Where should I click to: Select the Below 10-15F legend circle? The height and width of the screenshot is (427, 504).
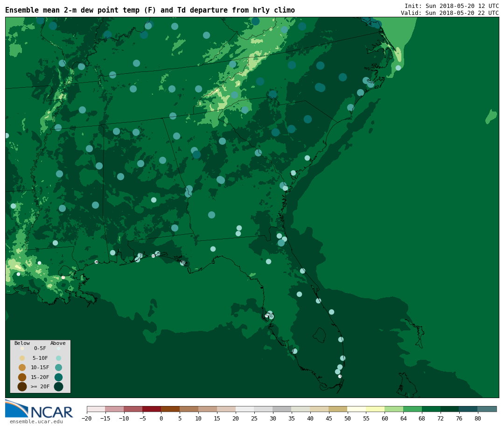pos(22,367)
